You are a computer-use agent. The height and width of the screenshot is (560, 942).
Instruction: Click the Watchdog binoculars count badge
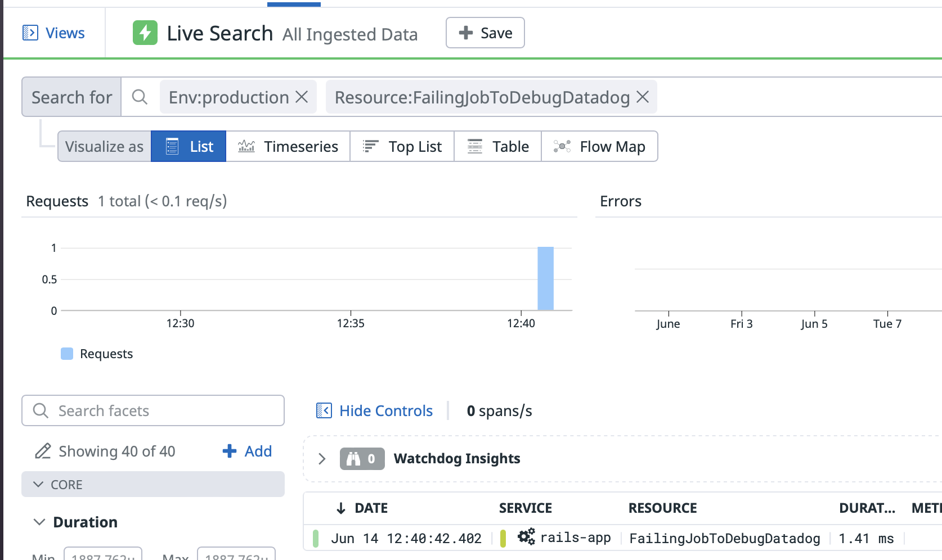point(362,459)
